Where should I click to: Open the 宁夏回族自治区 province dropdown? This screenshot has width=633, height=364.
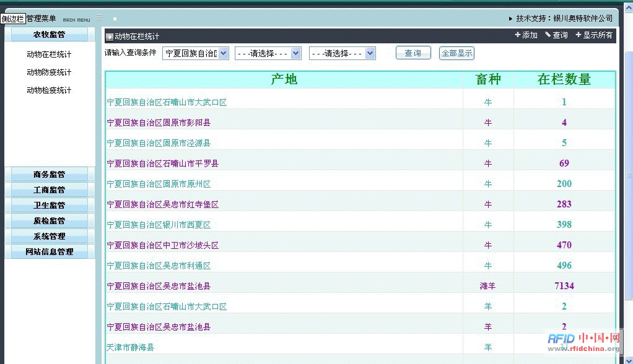(x=195, y=54)
